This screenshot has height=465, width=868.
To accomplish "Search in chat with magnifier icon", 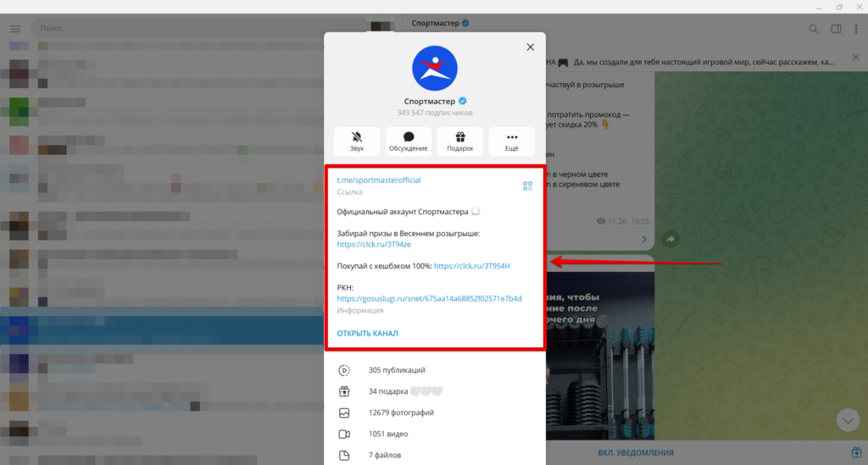I will (x=813, y=29).
